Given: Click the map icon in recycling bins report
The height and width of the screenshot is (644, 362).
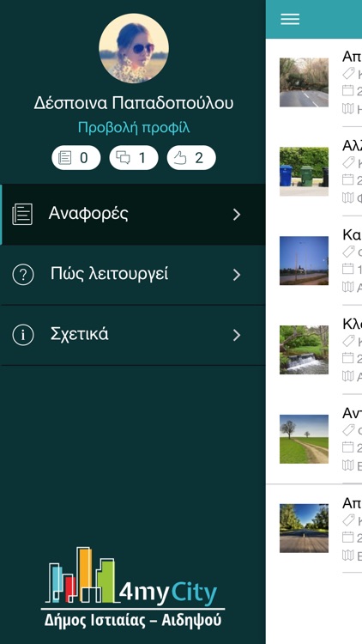Looking at the screenshot, I should coord(348,197).
